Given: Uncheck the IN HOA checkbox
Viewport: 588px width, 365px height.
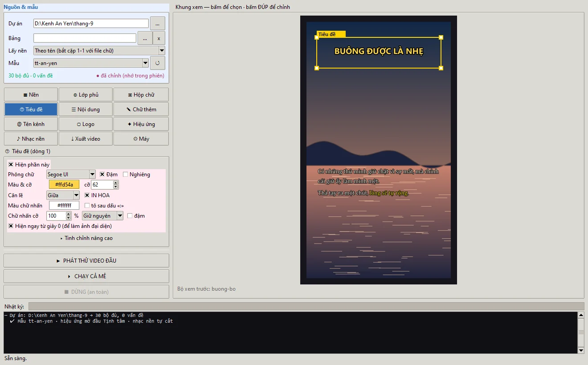Looking at the screenshot, I should pyautogui.click(x=87, y=195).
